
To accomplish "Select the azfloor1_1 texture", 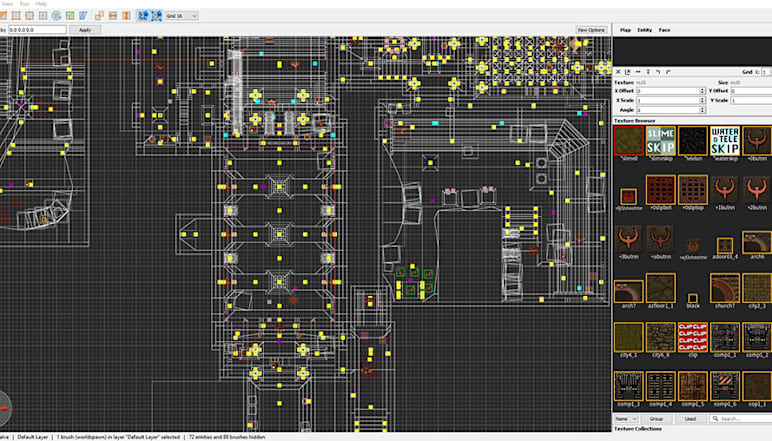I will (x=660, y=288).
